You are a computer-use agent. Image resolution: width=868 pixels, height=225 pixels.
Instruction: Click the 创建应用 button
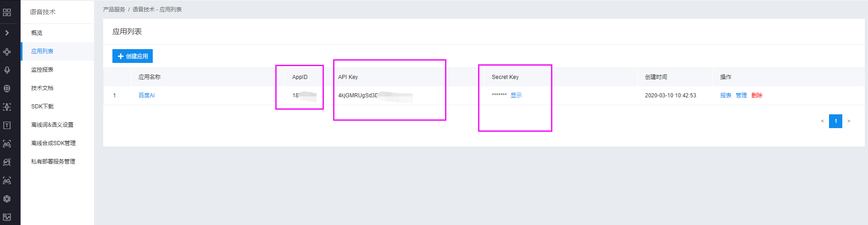click(x=133, y=56)
